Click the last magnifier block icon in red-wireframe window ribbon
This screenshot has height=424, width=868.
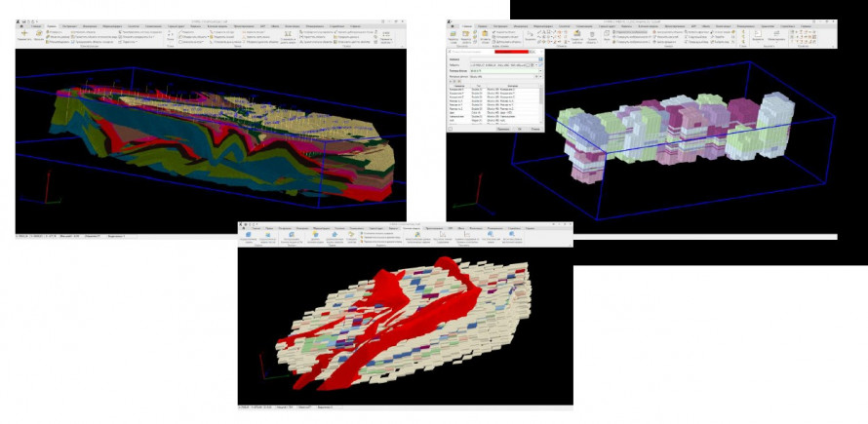(x=513, y=235)
